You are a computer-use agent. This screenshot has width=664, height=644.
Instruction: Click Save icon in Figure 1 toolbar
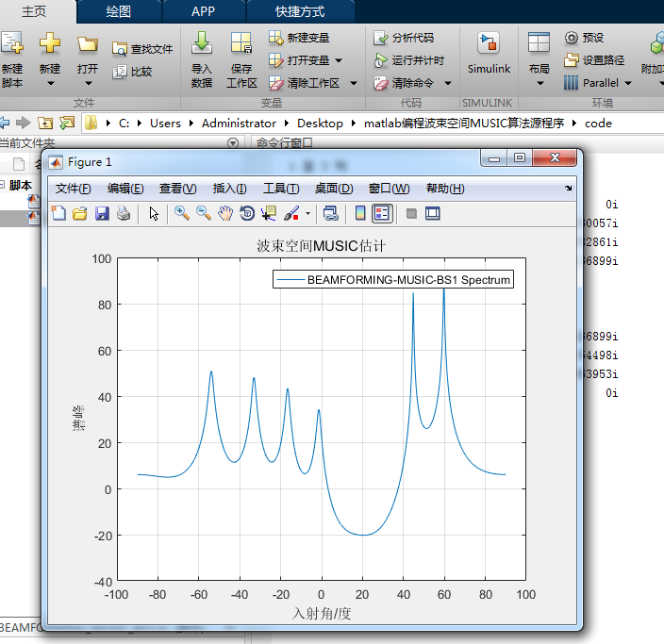102,213
